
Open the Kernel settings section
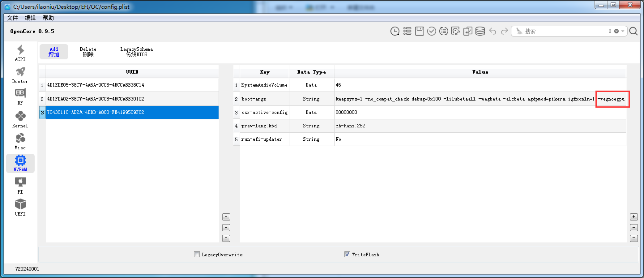click(x=20, y=119)
